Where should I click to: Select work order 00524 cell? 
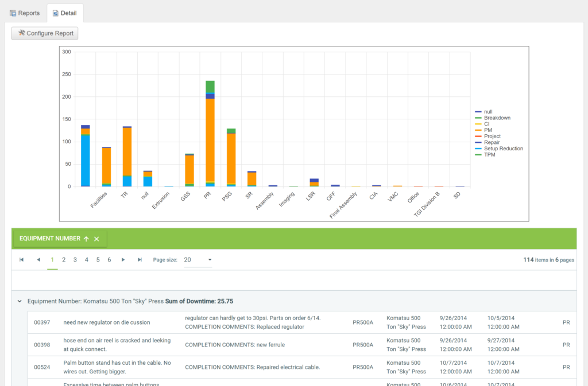(42, 367)
